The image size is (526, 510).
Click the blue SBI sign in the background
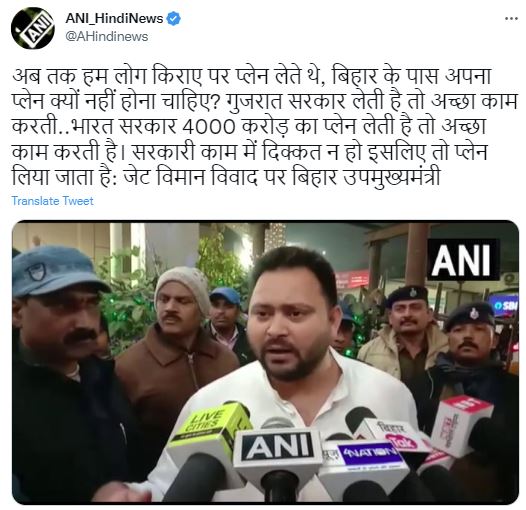point(505,304)
